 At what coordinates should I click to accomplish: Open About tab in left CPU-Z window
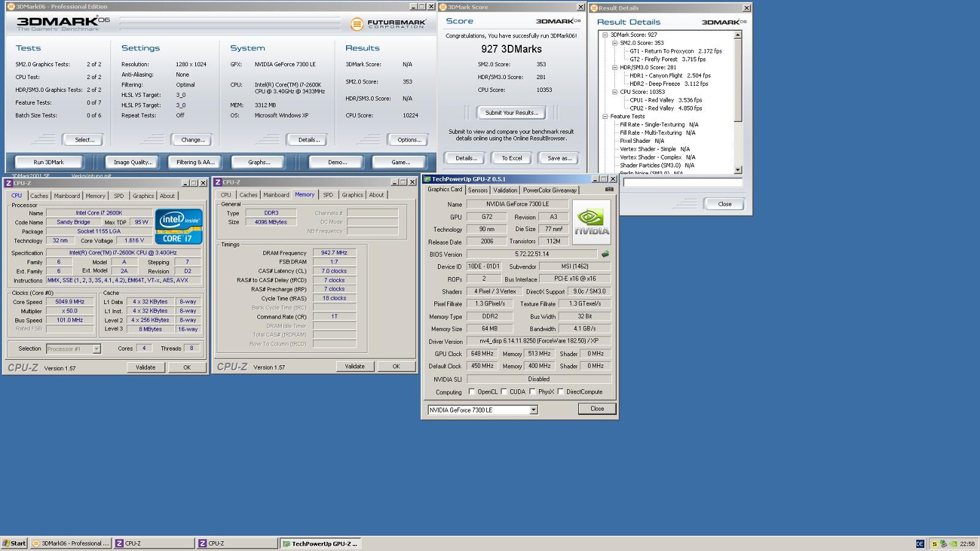(x=167, y=196)
